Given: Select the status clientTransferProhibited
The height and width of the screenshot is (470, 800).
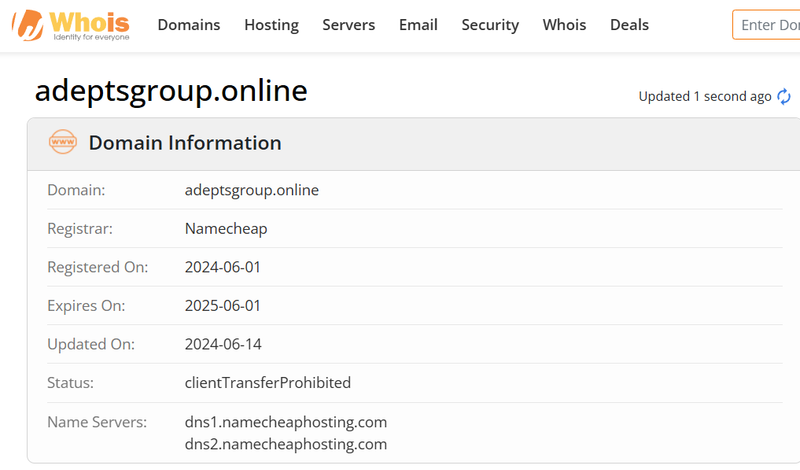Looking at the screenshot, I should (x=268, y=383).
